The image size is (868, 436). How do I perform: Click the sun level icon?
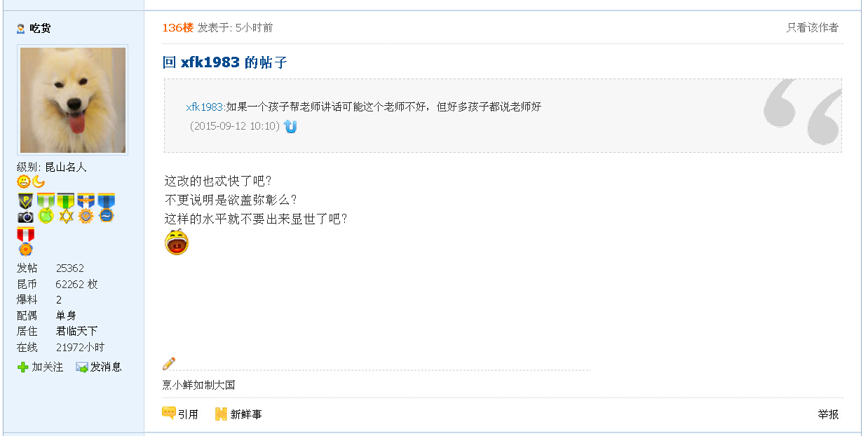[x=24, y=182]
